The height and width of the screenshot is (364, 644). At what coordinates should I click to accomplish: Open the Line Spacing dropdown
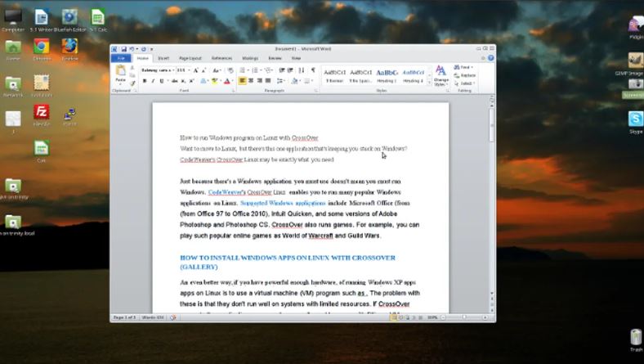(280, 81)
